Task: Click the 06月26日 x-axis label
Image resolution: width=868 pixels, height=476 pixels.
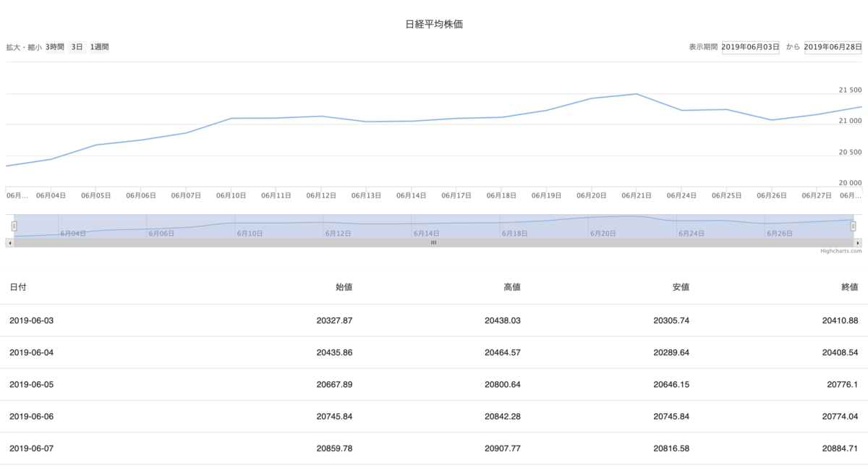Action: [x=772, y=195]
